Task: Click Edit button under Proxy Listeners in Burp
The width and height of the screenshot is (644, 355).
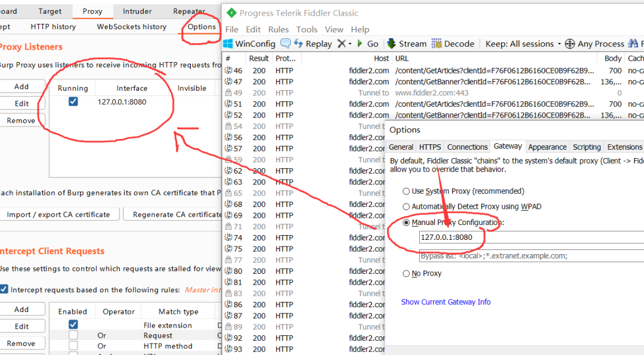Action: pos(21,104)
